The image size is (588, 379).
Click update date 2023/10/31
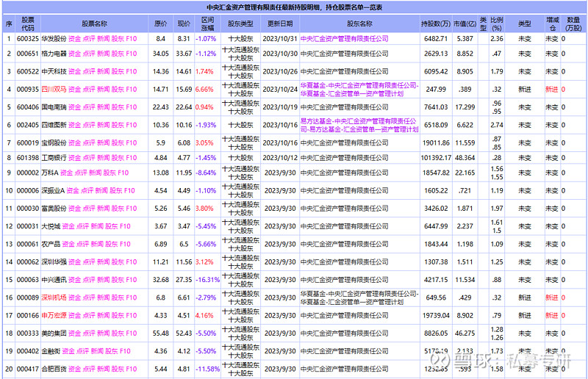280,39
